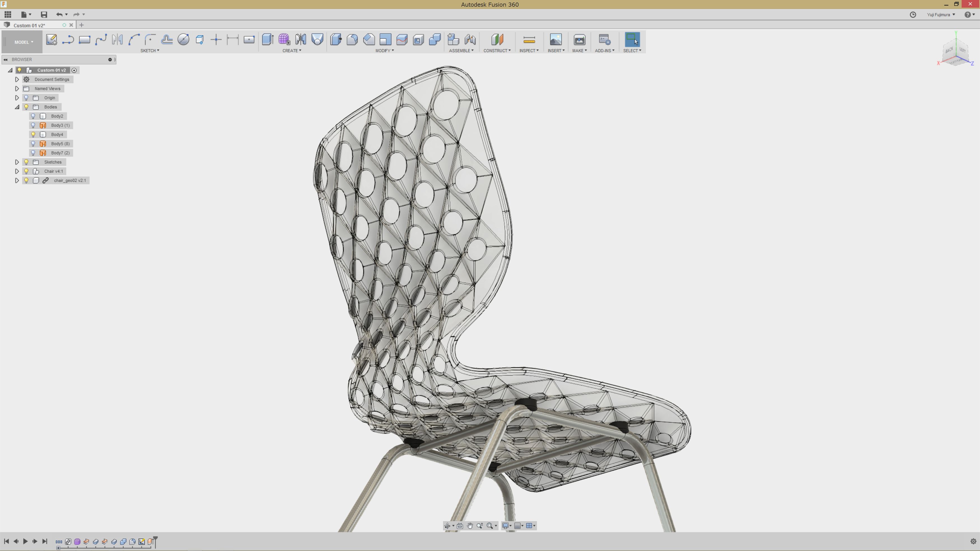Screen dimensions: 980x551
Task: Expand the Named Views tree item
Action: click(x=17, y=88)
